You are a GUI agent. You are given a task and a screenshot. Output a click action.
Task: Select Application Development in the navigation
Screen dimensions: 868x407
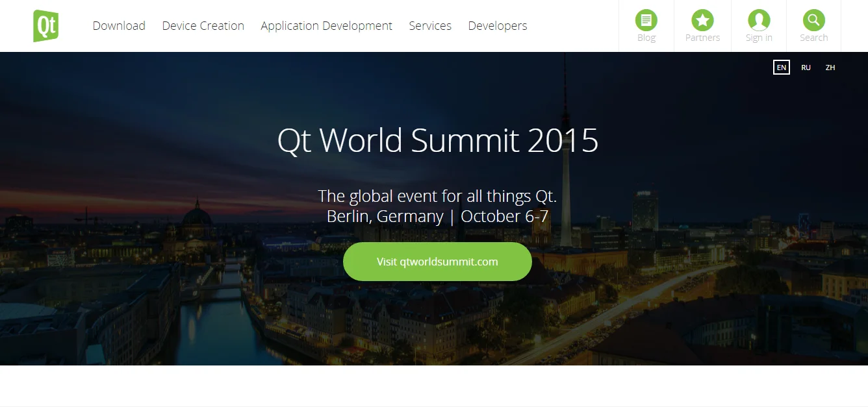[326, 26]
